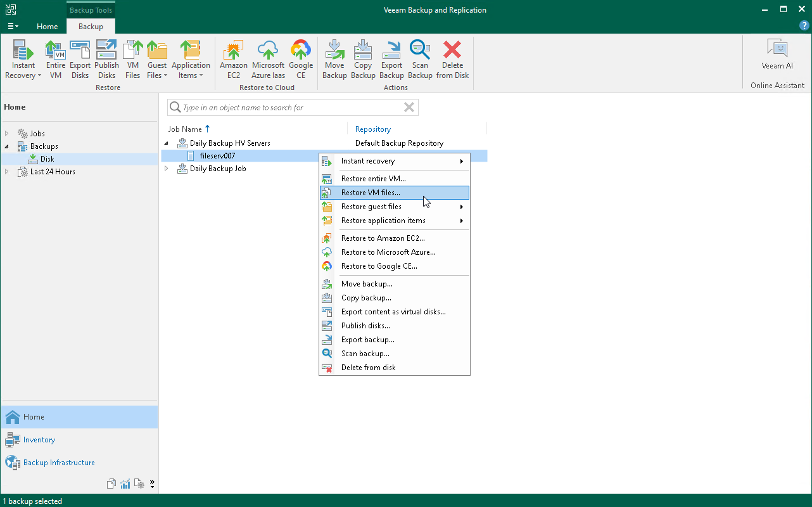
Task: Click the gear icon in navigation strip
Action: coord(139,484)
